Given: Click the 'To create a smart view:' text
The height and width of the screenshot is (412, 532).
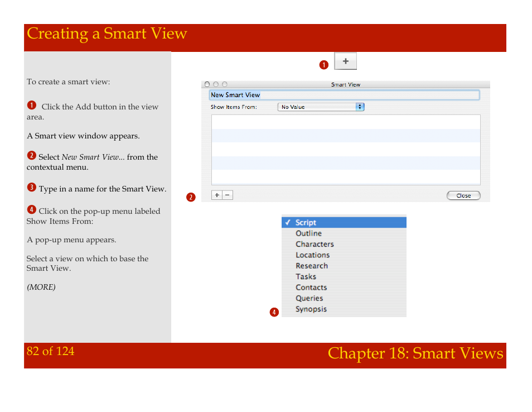Looking at the screenshot, I should point(68,82).
